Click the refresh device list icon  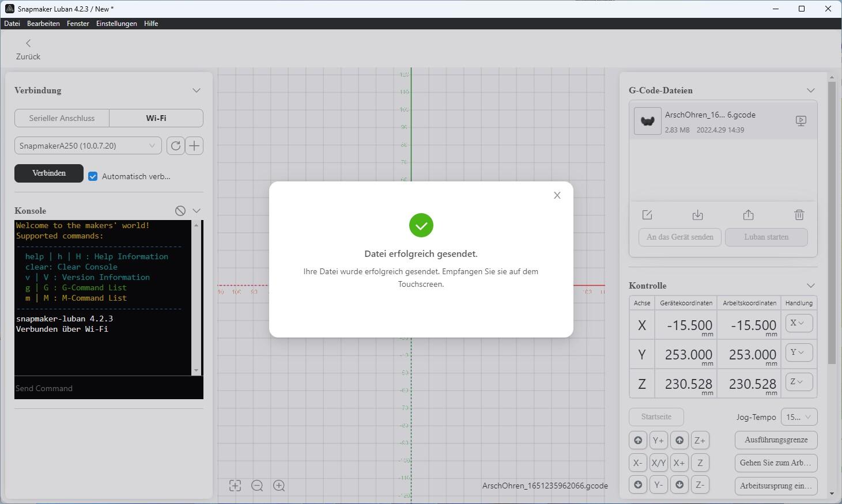click(x=175, y=146)
